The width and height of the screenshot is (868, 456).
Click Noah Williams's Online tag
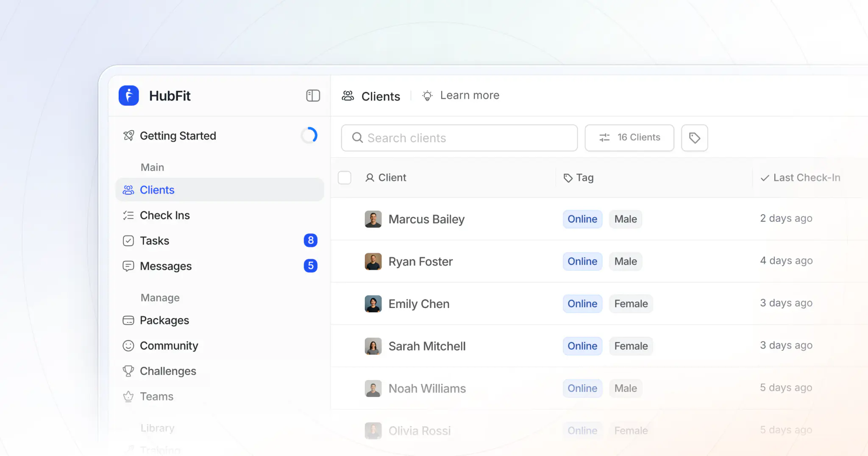point(582,388)
